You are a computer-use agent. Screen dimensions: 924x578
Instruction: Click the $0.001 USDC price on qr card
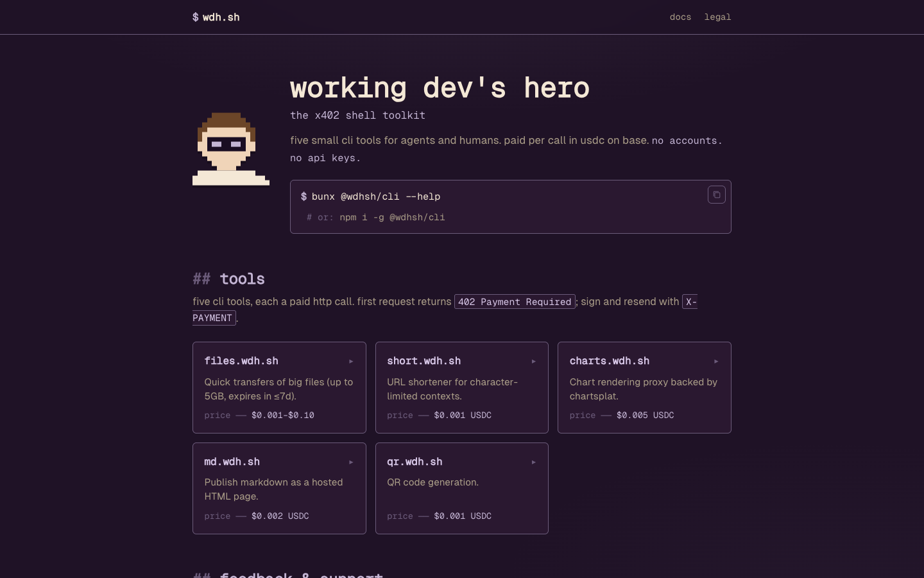[463, 516]
